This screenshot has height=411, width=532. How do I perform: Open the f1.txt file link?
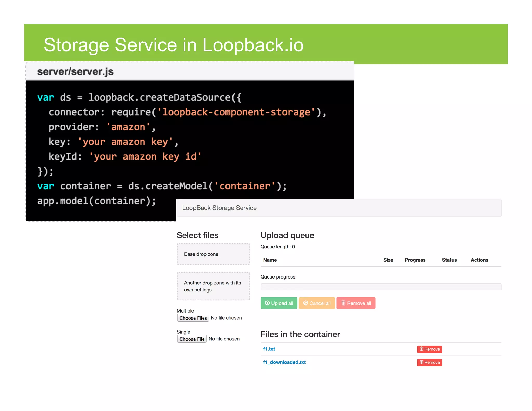pos(269,349)
